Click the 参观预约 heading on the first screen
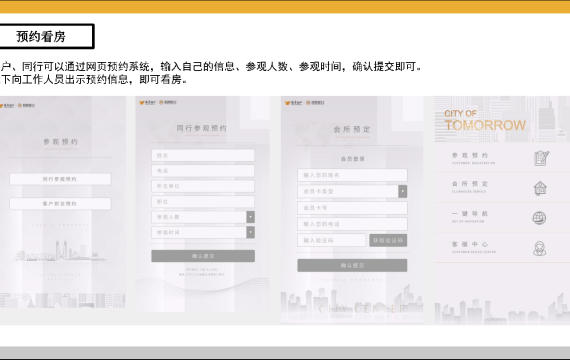This screenshot has height=360, width=570. click(60, 141)
